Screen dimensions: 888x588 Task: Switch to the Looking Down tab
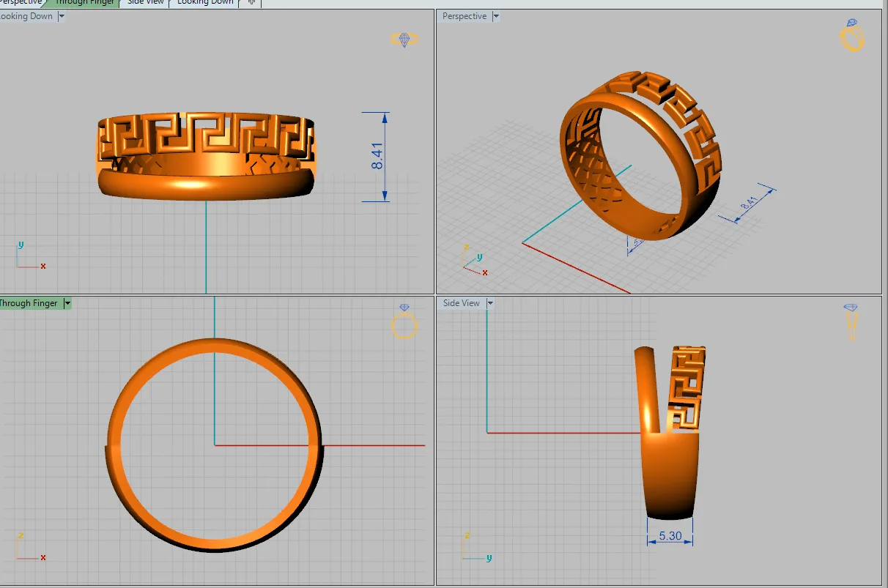(205, 2)
